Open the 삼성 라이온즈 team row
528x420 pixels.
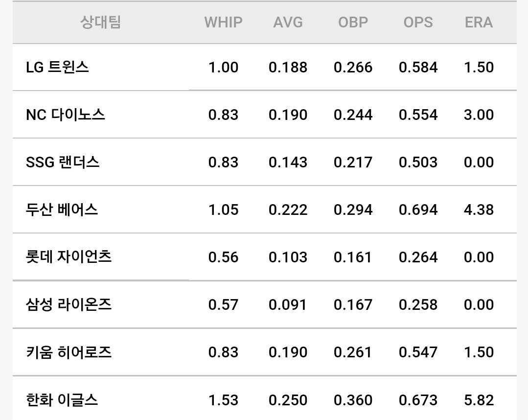pyautogui.click(x=265, y=304)
